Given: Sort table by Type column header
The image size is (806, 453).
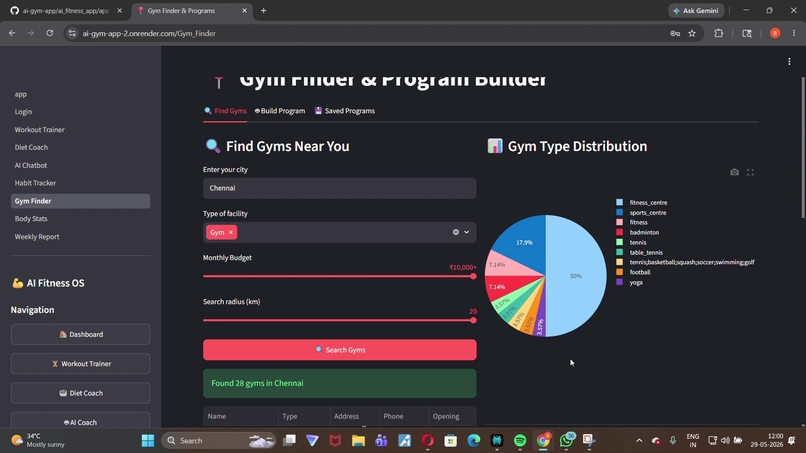Looking at the screenshot, I should (304, 416).
